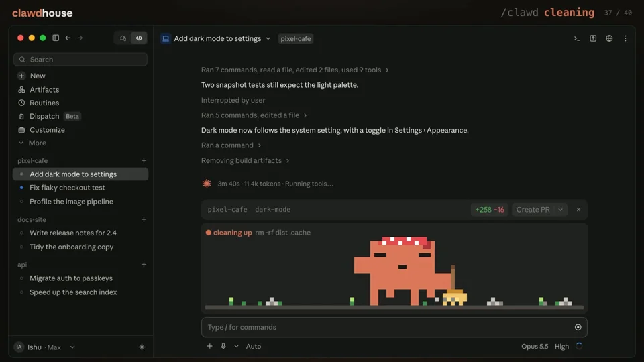Open the globe browser icon

pos(609,38)
